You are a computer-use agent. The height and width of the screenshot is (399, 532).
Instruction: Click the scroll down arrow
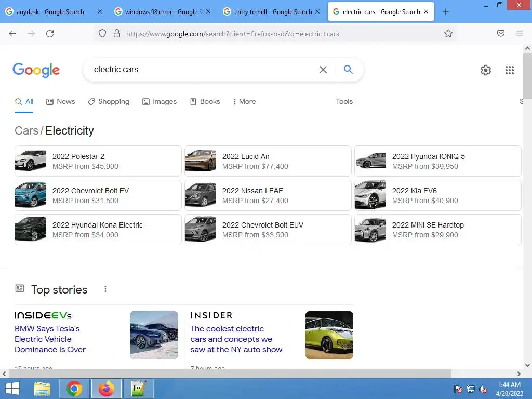[x=527, y=365]
